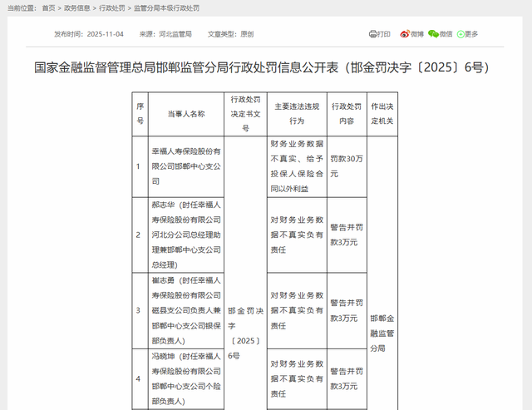532x410 pixels.
Task: Click row 4 penalty 警告并罚款3万元
Action: [347, 378]
